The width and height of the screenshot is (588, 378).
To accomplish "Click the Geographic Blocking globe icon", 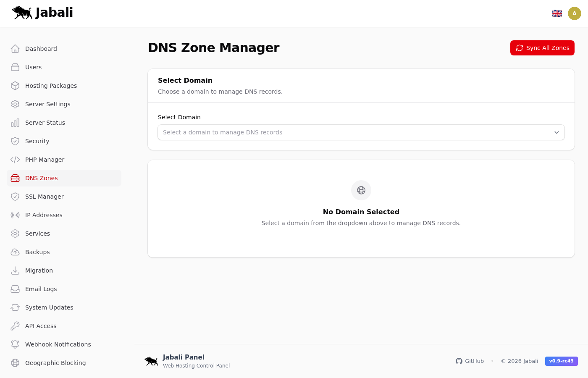I will click(x=15, y=363).
